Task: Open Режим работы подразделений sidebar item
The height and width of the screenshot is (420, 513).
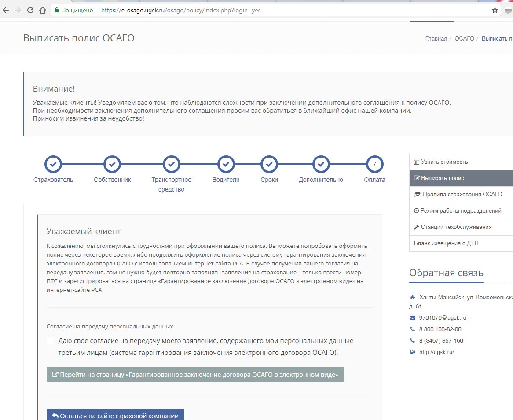Action: pos(461,211)
